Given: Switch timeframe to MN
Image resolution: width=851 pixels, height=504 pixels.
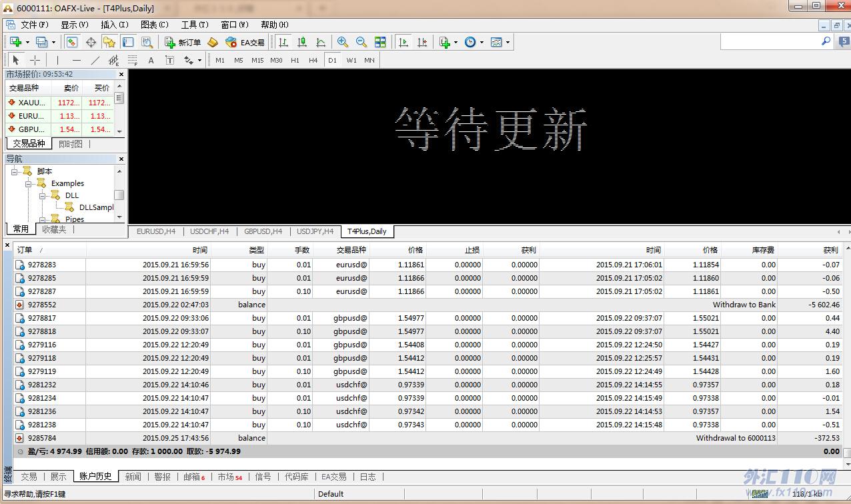Looking at the screenshot, I should [369, 60].
